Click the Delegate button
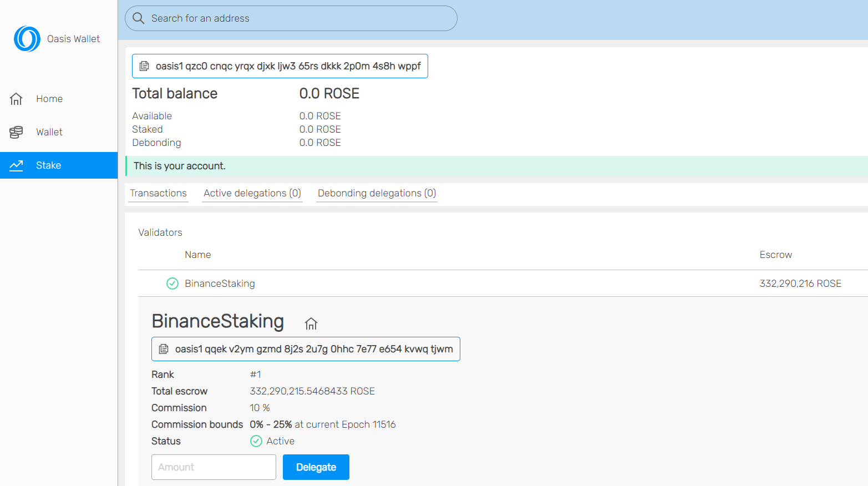The image size is (868, 486). (x=316, y=467)
